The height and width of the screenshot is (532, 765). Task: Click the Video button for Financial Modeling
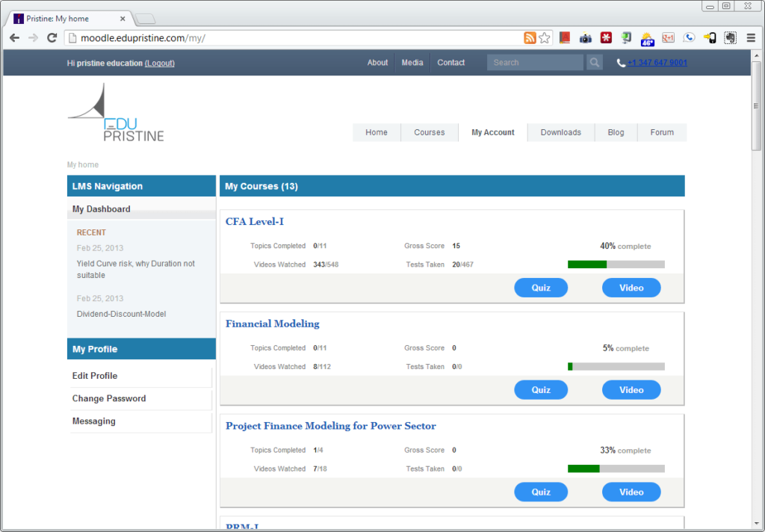[631, 389]
